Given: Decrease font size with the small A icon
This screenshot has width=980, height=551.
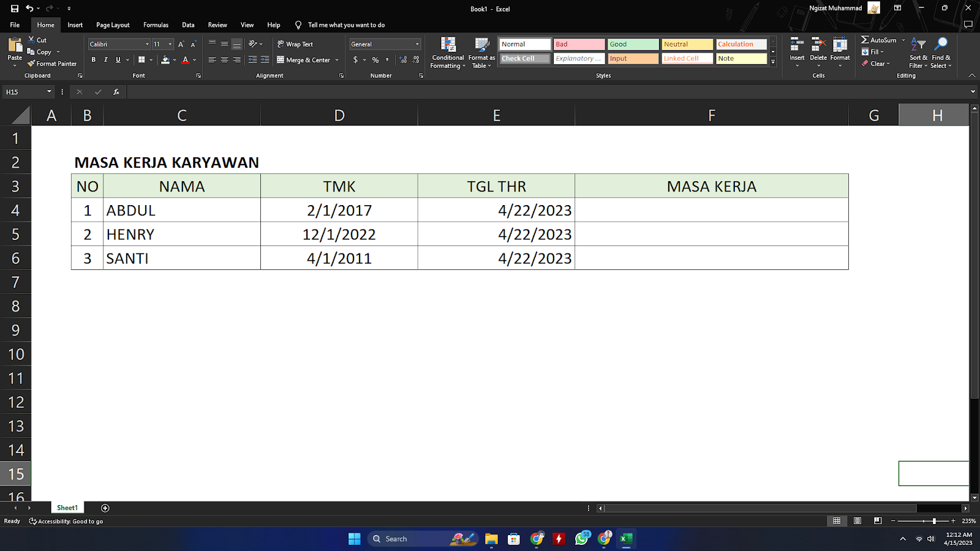Looking at the screenshot, I should [x=193, y=44].
